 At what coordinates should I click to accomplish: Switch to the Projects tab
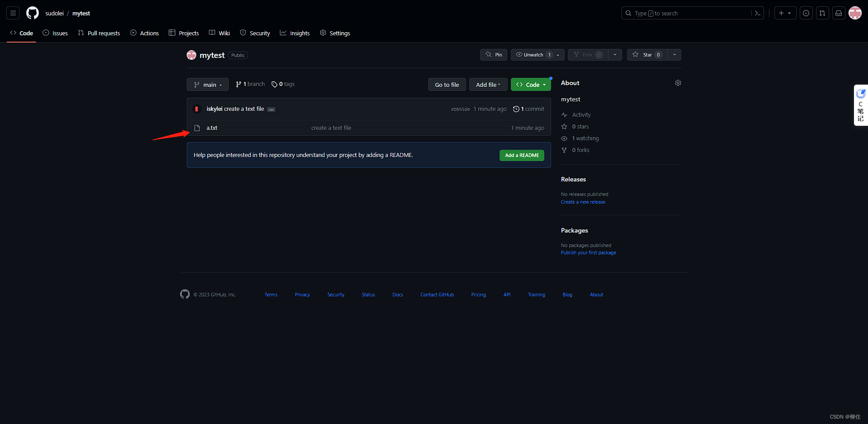point(184,33)
